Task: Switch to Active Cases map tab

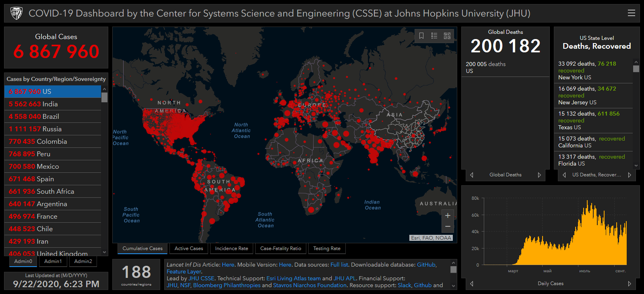Action: (x=189, y=248)
